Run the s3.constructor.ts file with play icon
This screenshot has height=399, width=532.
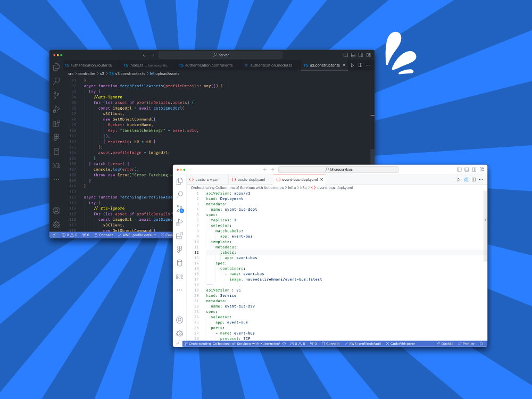click(353, 65)
